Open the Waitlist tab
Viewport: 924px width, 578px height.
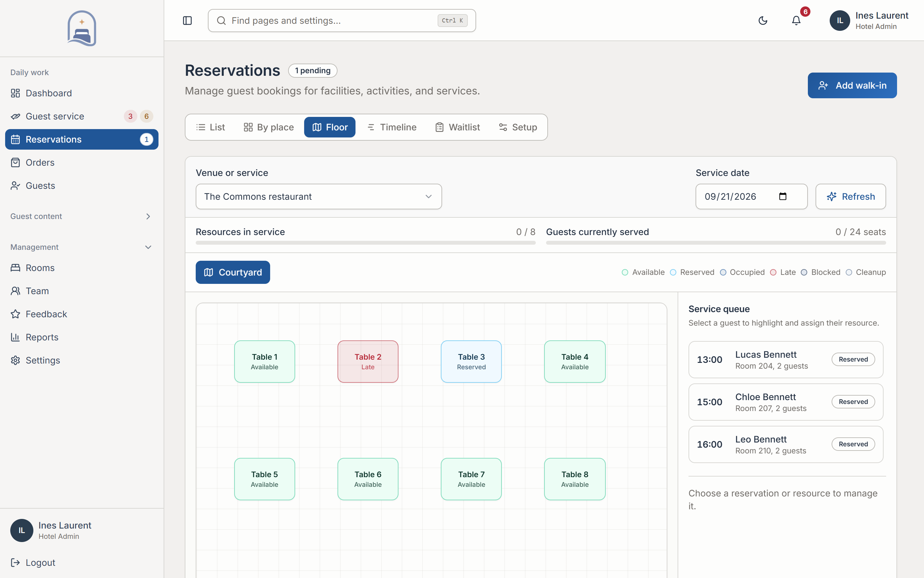click(x=458, y=127)
